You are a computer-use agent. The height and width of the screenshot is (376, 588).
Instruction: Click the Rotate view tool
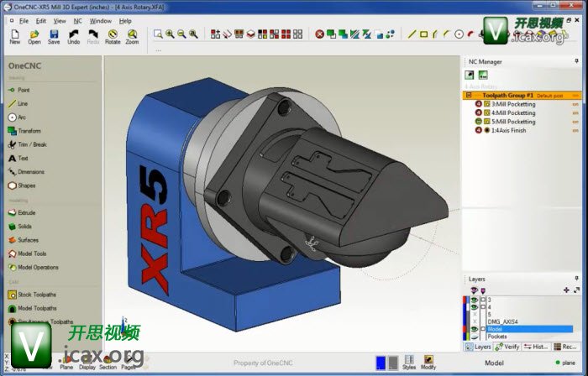tap(112, 36)
